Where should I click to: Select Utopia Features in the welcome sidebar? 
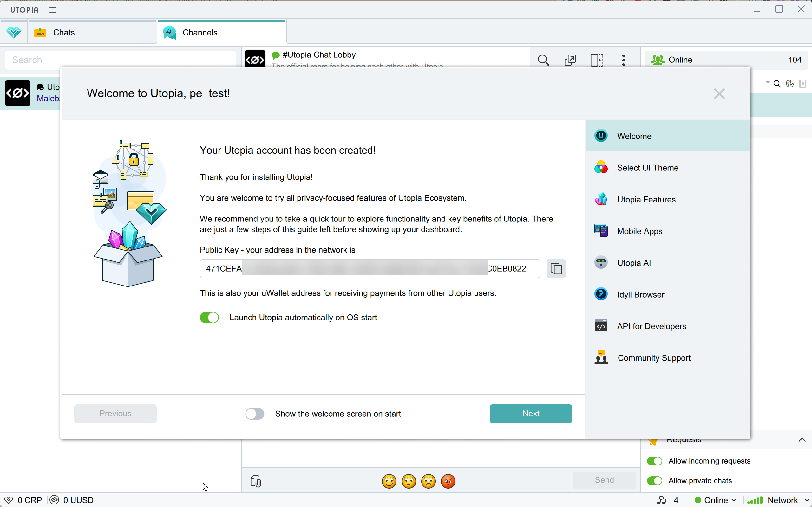click(x=646, y=200)
